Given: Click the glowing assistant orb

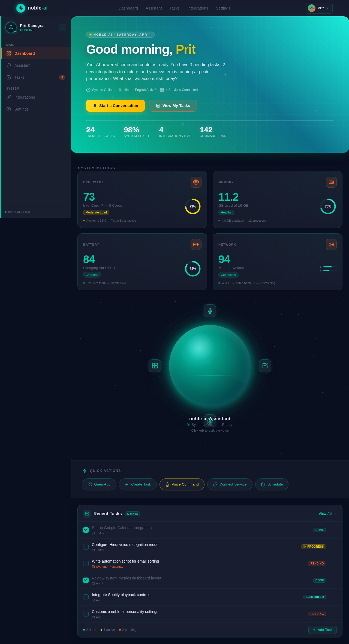Looking at the screenshot, I should click(x=210, y=366).
